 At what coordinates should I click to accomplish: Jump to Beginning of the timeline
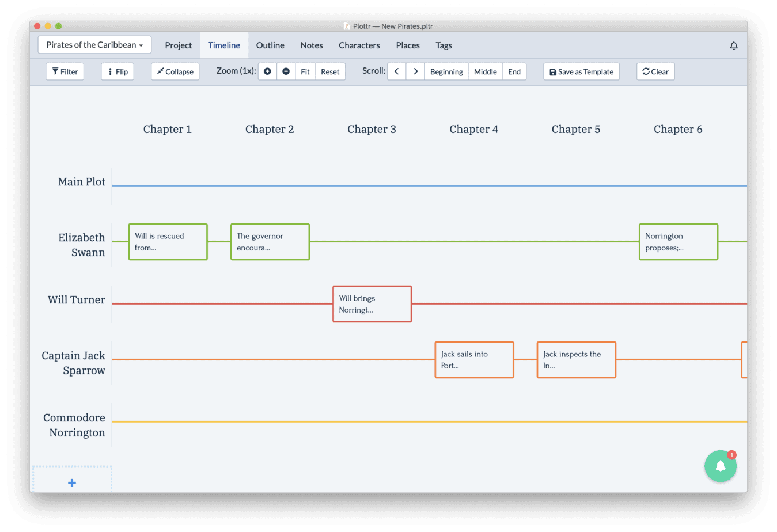click(446, 71)
